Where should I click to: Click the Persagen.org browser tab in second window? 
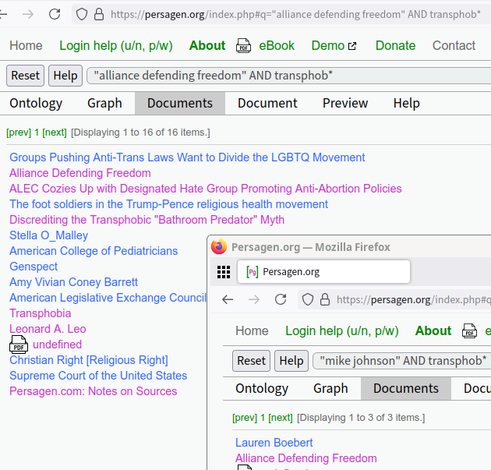(x=324, y=272)
